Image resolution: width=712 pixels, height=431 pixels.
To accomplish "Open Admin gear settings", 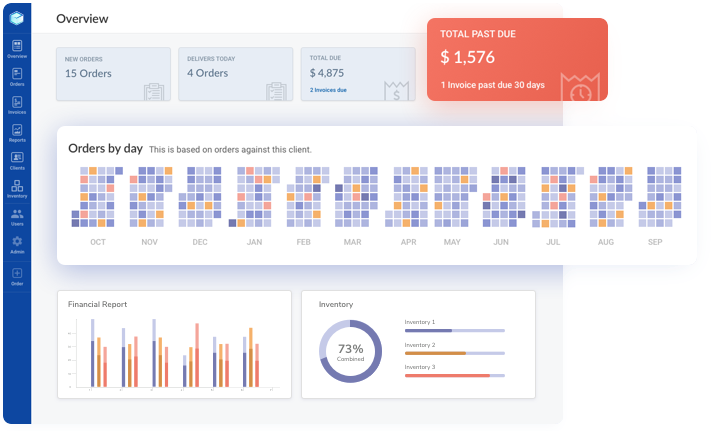I will [17, 245].
